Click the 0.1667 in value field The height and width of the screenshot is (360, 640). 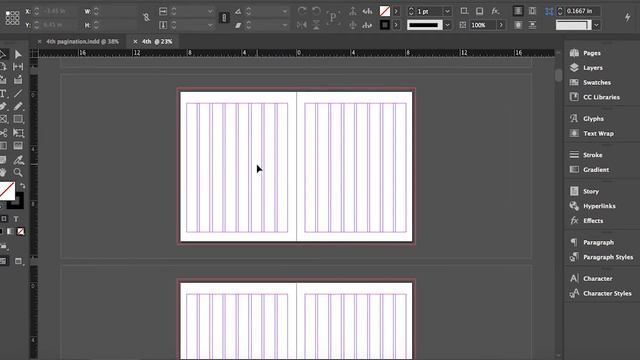(581, 11)
